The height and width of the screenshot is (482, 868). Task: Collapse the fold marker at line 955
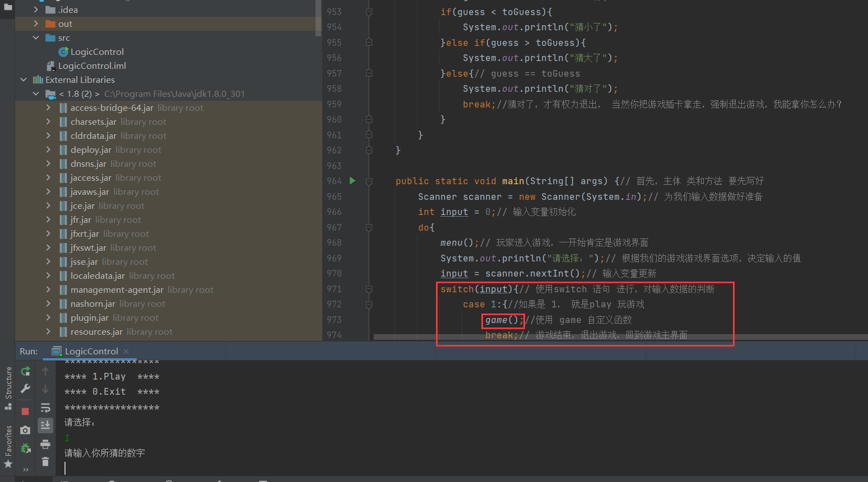pos(369,42)
